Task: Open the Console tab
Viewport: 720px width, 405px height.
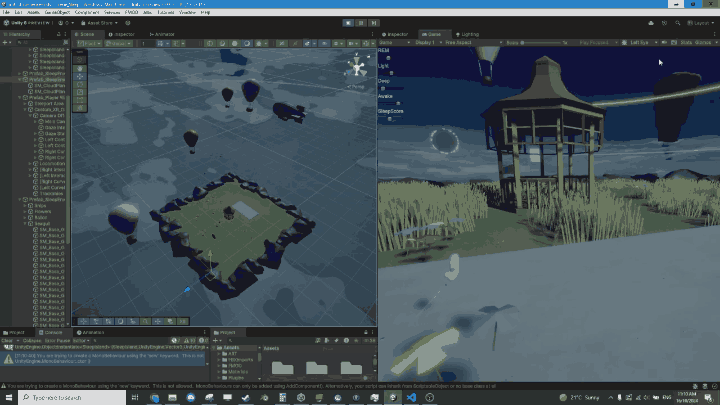Action: (52, 331)
